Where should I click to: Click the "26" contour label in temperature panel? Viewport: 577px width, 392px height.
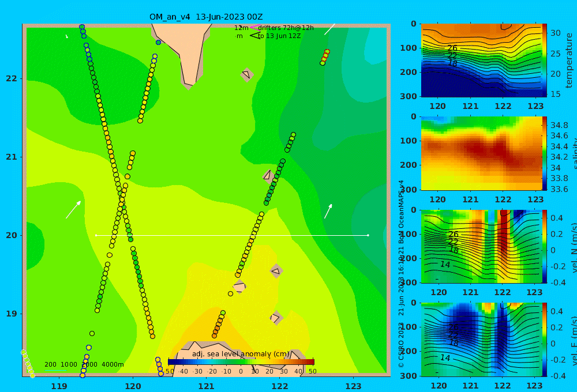[452, 48]
